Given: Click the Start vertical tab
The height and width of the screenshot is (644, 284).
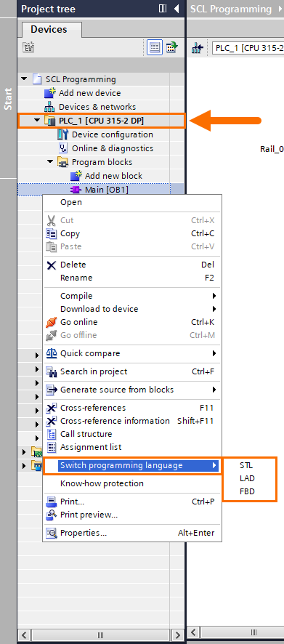Looking at the screenshot, I should pos(8,99).
